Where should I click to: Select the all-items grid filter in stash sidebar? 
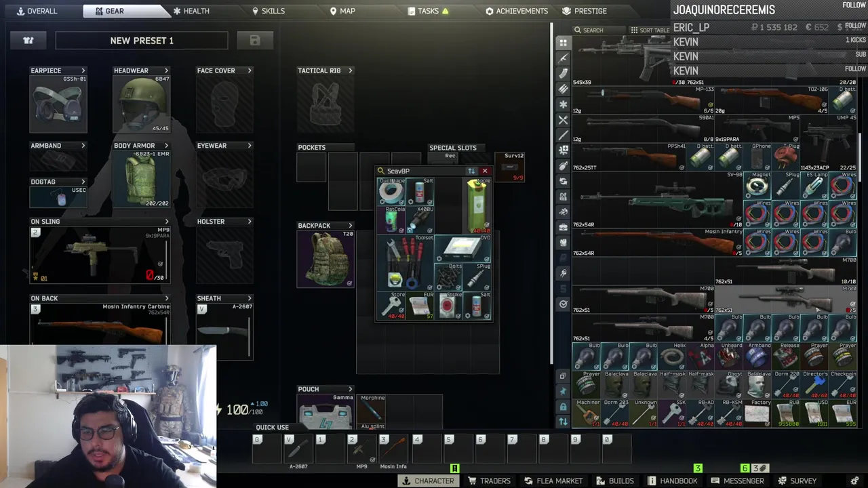pos(563,42)
